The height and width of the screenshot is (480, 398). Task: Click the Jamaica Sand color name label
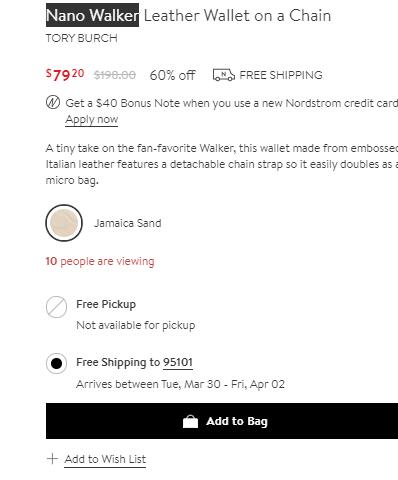(x=128, y=223)
